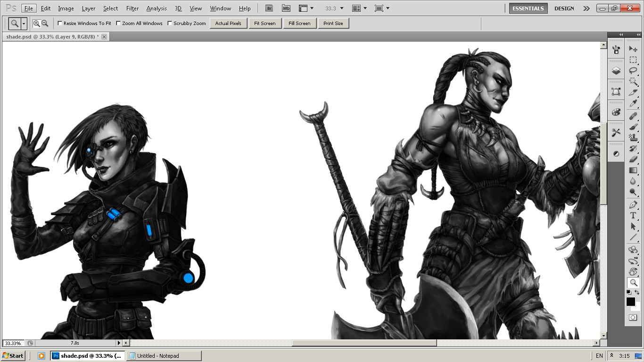Screen dimensions: 644x362
Task: Open the Swatches palette panel icon
Action: 616,112
